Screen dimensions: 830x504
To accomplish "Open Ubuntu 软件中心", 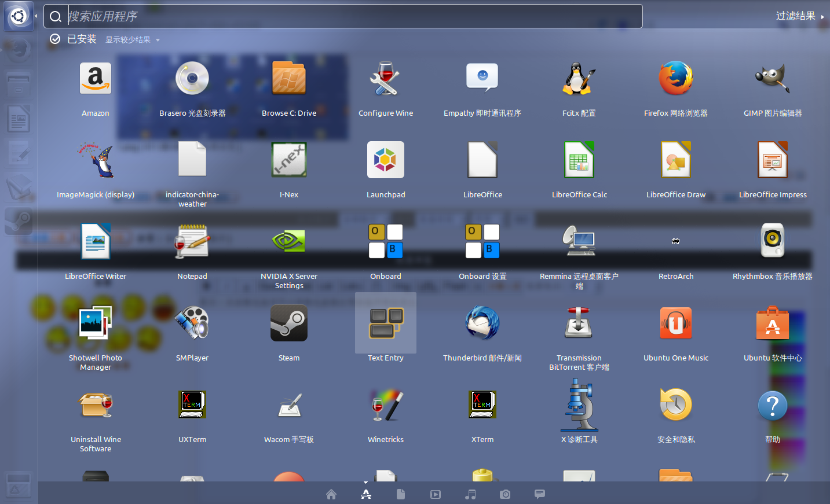I will (773, 323).
